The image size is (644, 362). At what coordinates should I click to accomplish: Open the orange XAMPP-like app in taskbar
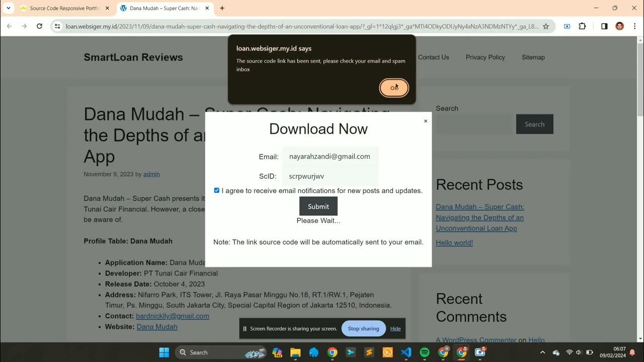[x=387, y=352]
